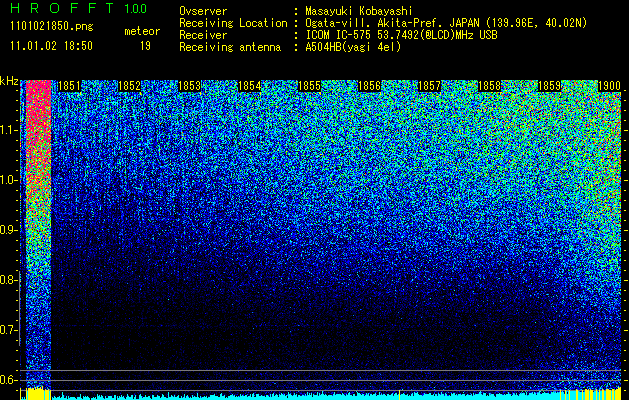Image resolution: width=629 pixels, height=400 pixels.
Task: Click the 1857 time marker
Action: (x=429, y=86)
